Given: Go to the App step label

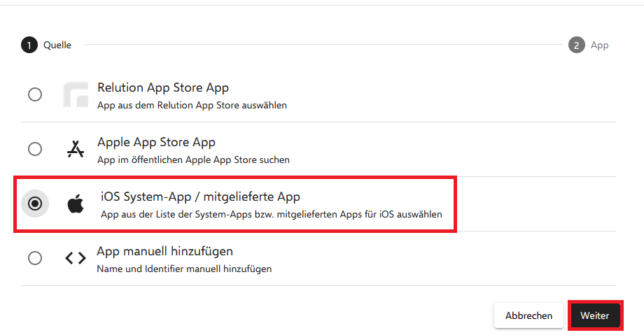Looking at the screenshot, I should 599,45.
